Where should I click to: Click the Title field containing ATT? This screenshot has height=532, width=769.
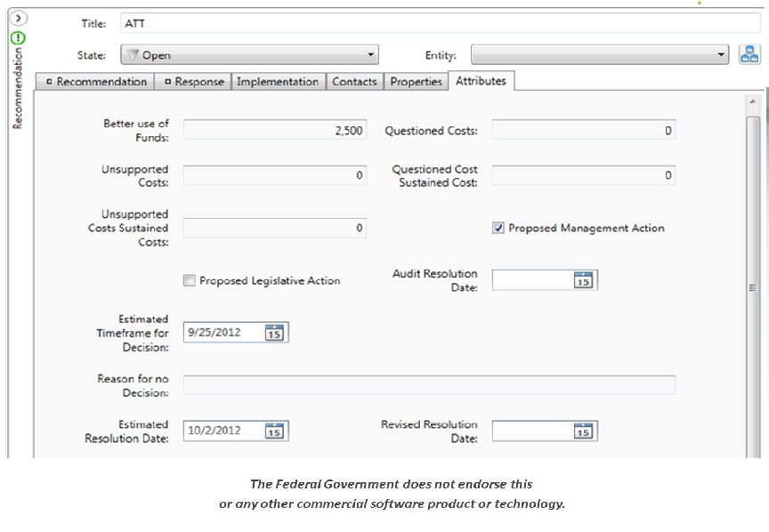pos(441,23)
